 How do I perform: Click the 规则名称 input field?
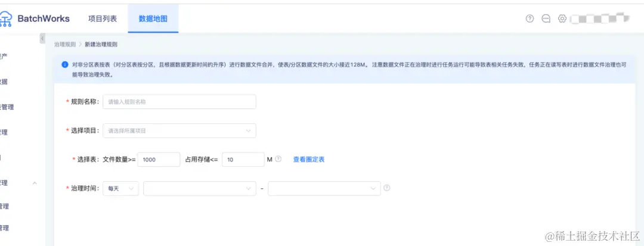click(179, 102)
